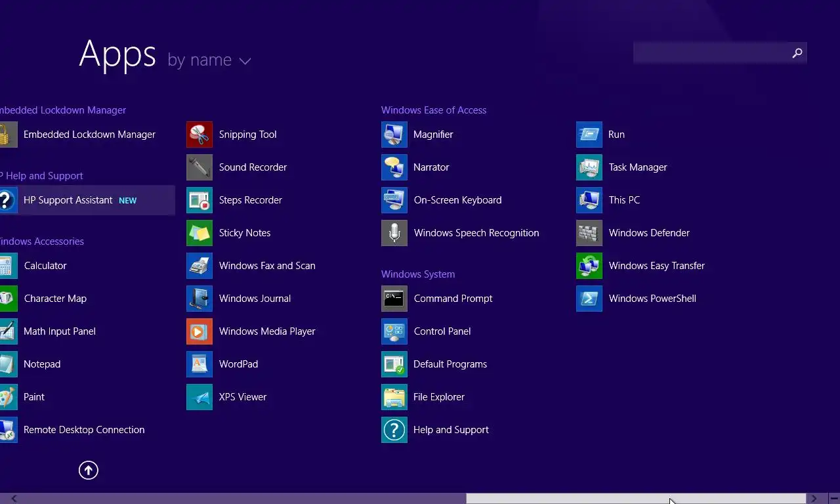840x504 pixels.
Task: Open the XPS Viewer icon
Action: click(199, 397)
